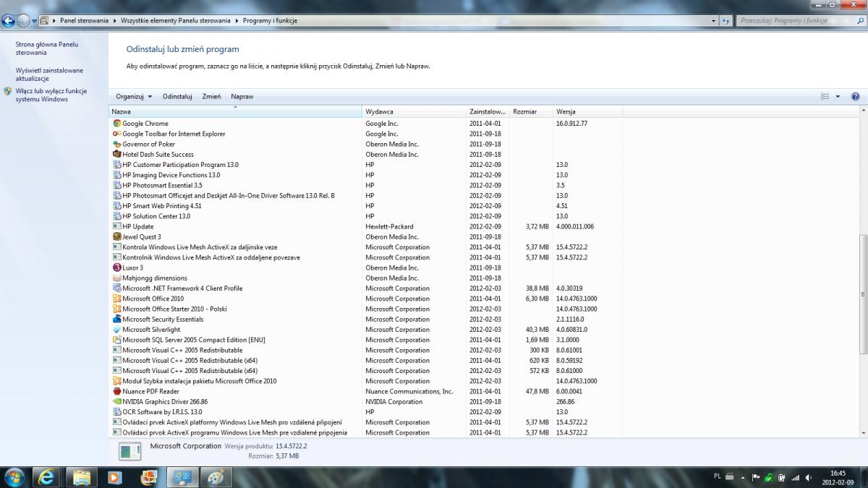Open Włącz lub wyłącz funkcje systemu Windows
The width and height of the screenshot is (868, 488).
coord(51,95)
